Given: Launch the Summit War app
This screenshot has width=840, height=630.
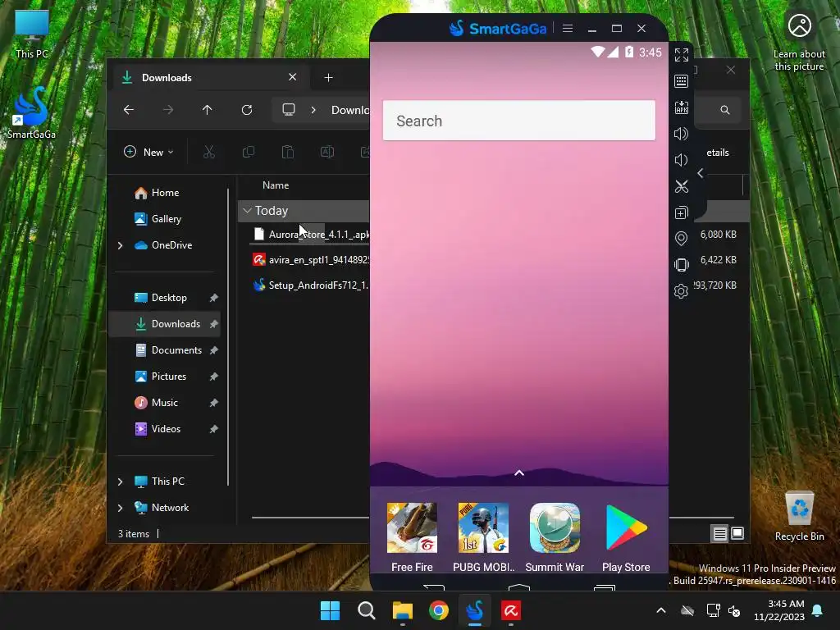Looking at the screenshot, I should point(555,538).
